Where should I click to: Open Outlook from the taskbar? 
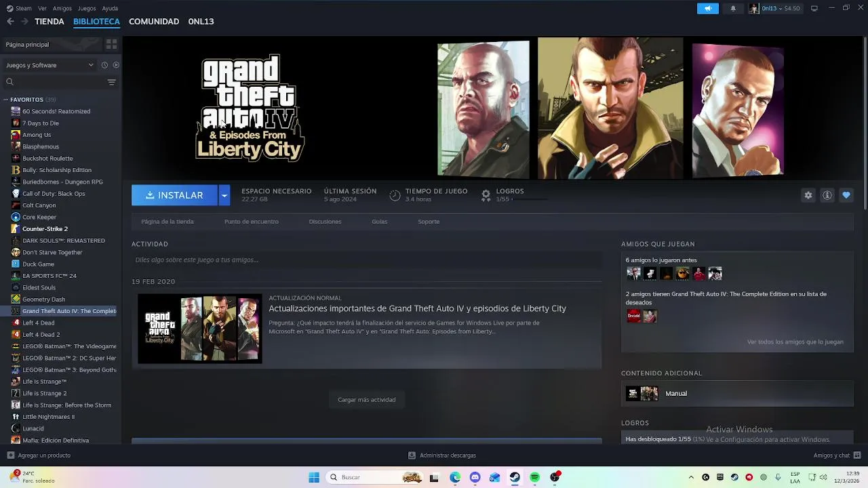[494, 477]
